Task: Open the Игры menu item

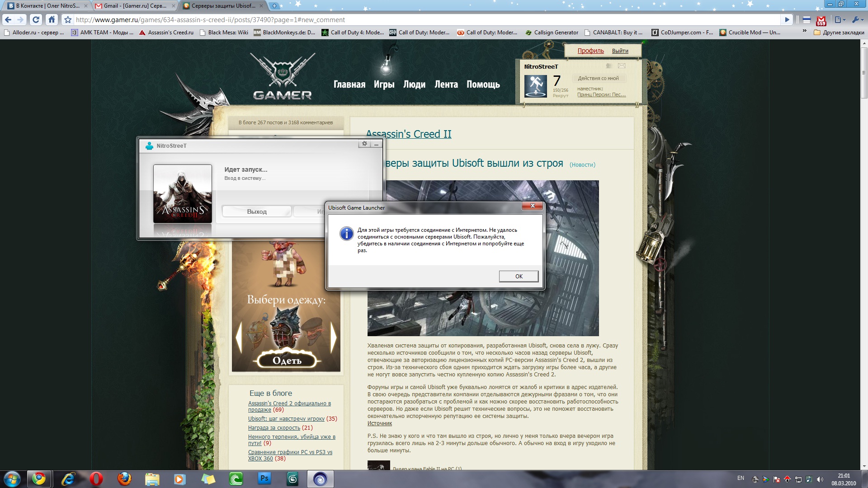Action: [384, 84]
